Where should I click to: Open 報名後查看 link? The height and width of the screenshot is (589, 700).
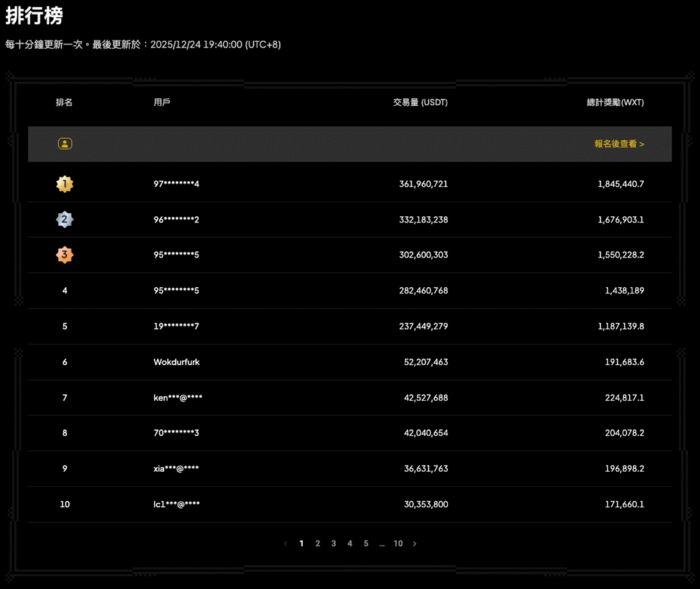(x=619, y=144)
